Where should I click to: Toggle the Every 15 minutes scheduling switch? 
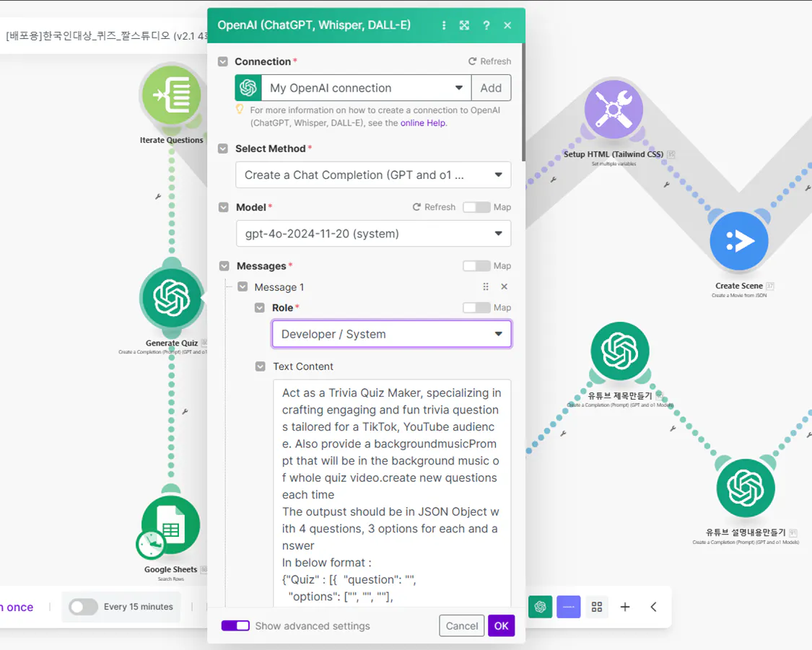(x=84, y=607)
